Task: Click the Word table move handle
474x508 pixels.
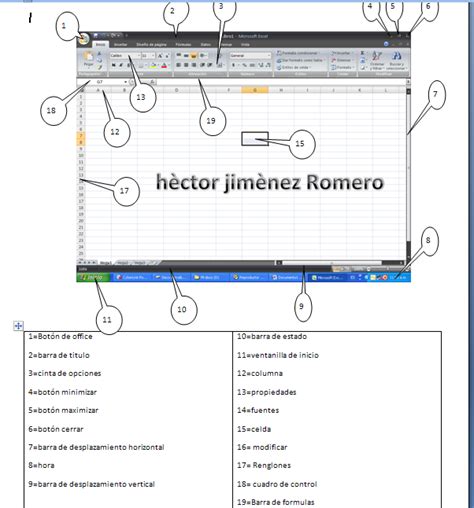Action: point(18,326)
